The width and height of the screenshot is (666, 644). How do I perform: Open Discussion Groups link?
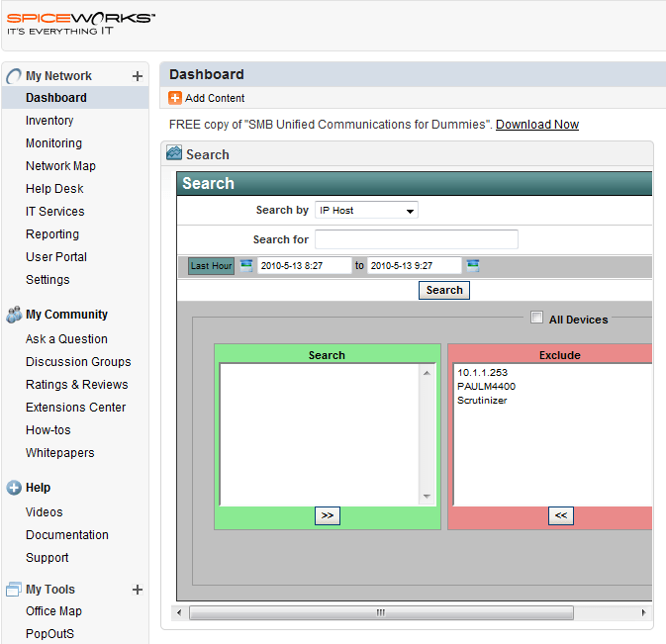78,362
